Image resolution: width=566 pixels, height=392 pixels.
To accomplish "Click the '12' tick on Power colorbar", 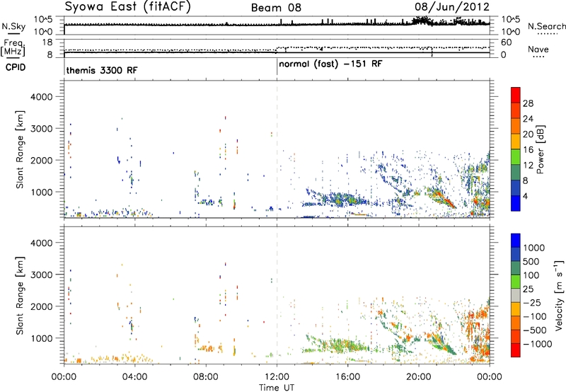I will pos(528,165).
